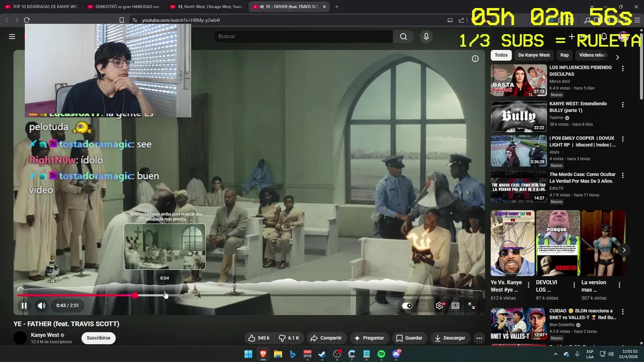Click the Preguntar button
Viewport: 644px width, 362px height.
point(369,338)
